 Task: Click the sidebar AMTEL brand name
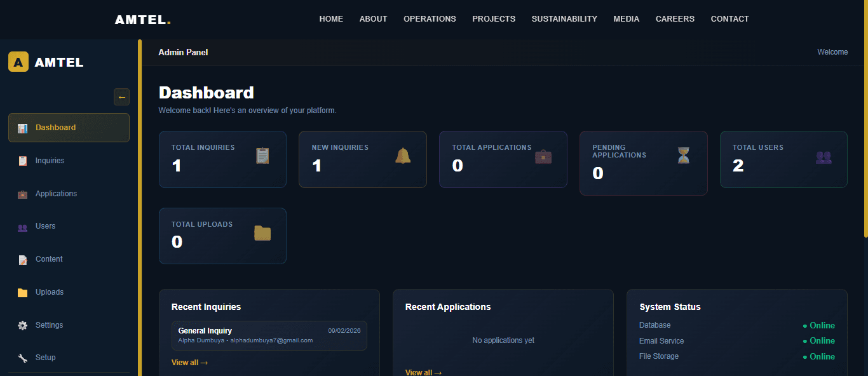pyautogui.click(x=59, y=62)
